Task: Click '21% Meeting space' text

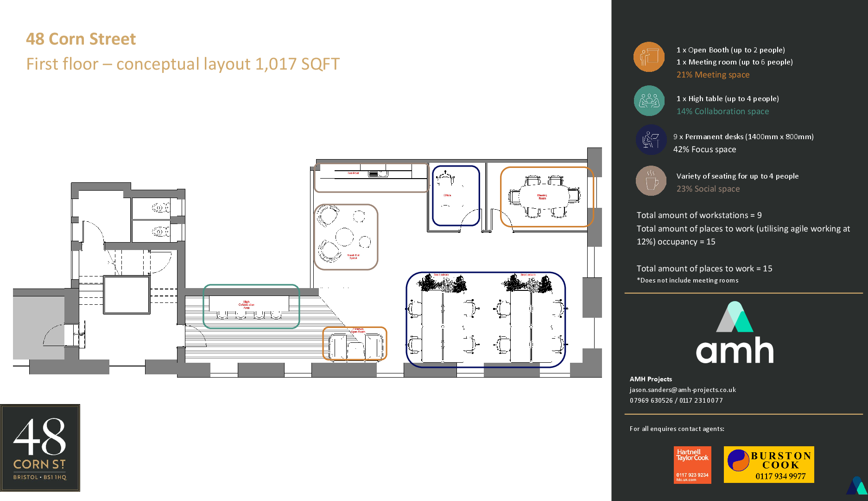Action: click(x=713, y=75)
